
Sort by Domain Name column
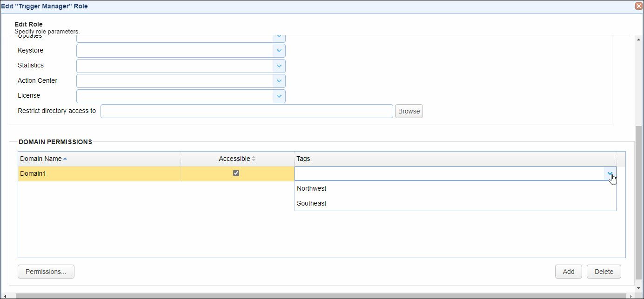pyautogui.click(x=99, y=159)
